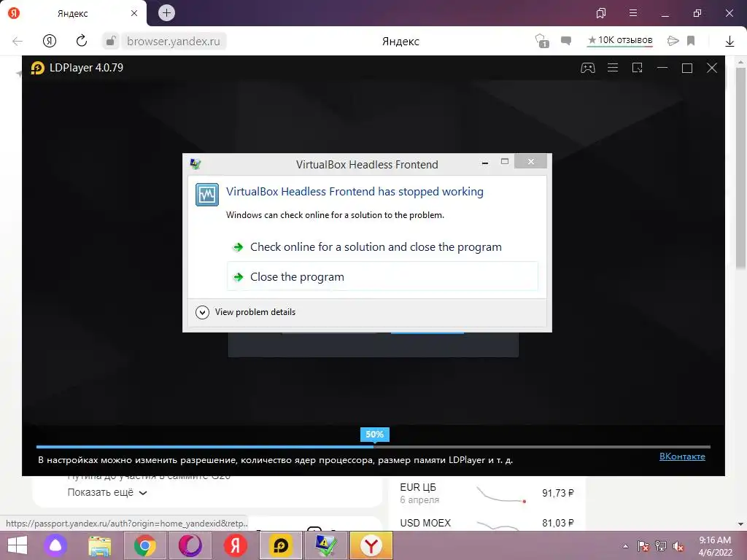Open the muted volume tray icon
The height and width of the screenshot is (560, 747).
coord(678,545)
